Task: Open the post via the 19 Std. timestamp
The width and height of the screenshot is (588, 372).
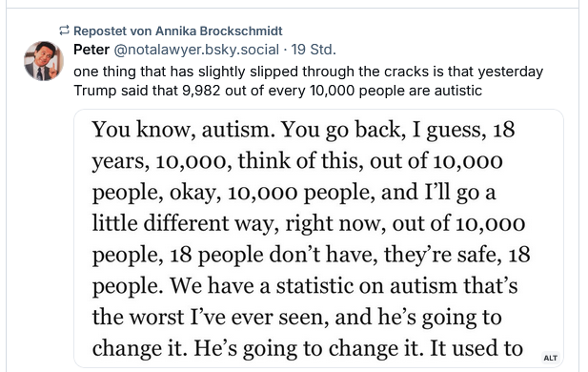Action: point(314,50)
